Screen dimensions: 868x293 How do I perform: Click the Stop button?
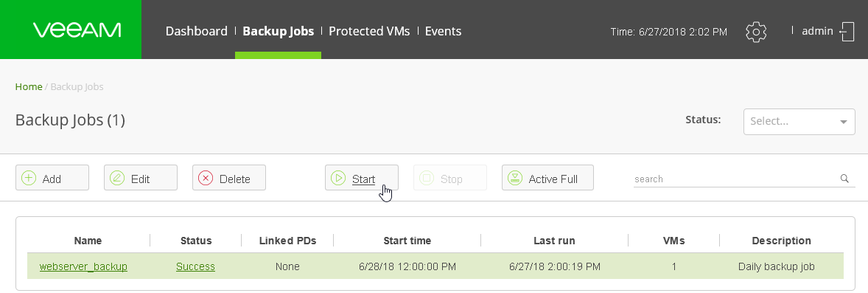pyautogui.click(x=450, y=178)
